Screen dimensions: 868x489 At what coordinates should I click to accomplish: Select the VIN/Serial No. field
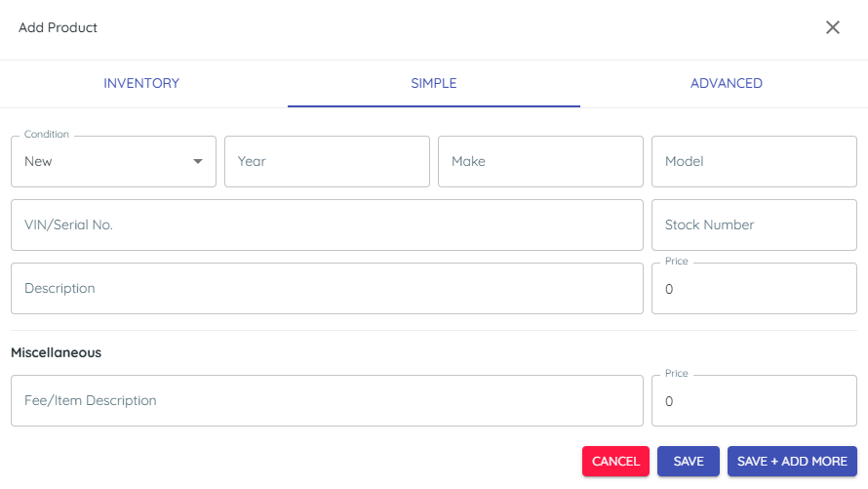tap(327, 224)
